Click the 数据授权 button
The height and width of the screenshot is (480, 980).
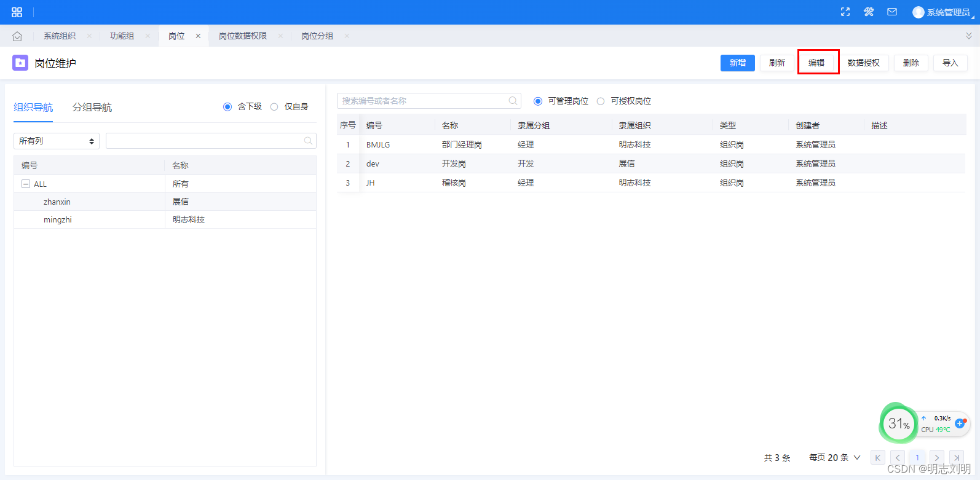pyautogui.click(x=864, y=63)
